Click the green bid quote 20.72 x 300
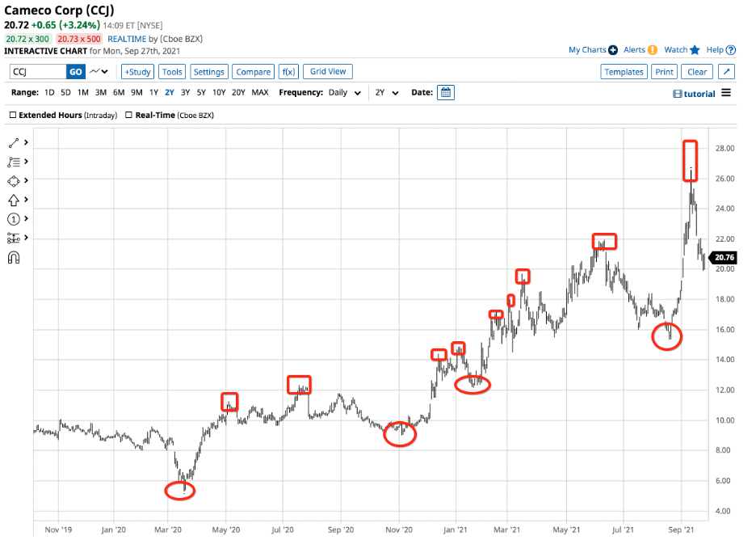Screen dimensions: 756x540 pos(27,39)
